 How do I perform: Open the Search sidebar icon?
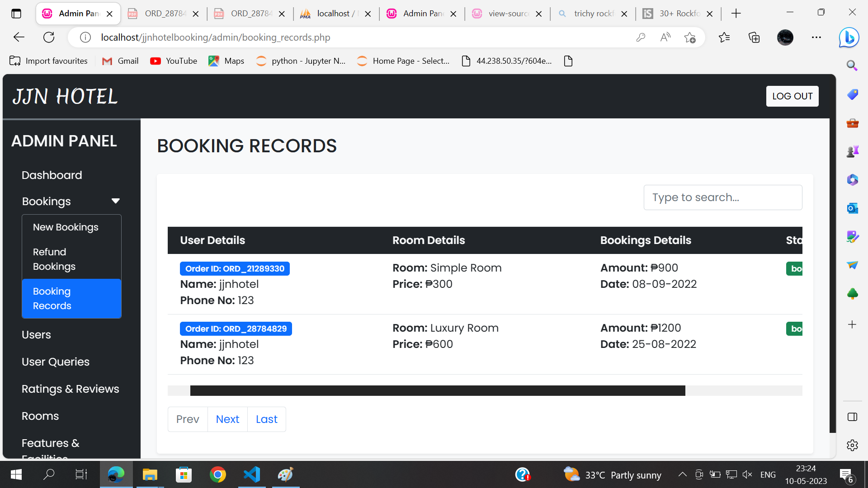click(852, 66)
